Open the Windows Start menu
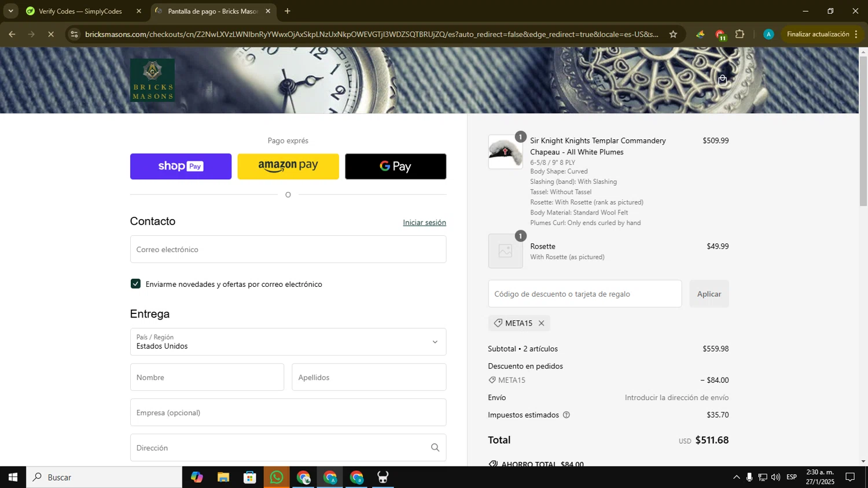Screen dimensions: 868x488 [x=13, y=477]
